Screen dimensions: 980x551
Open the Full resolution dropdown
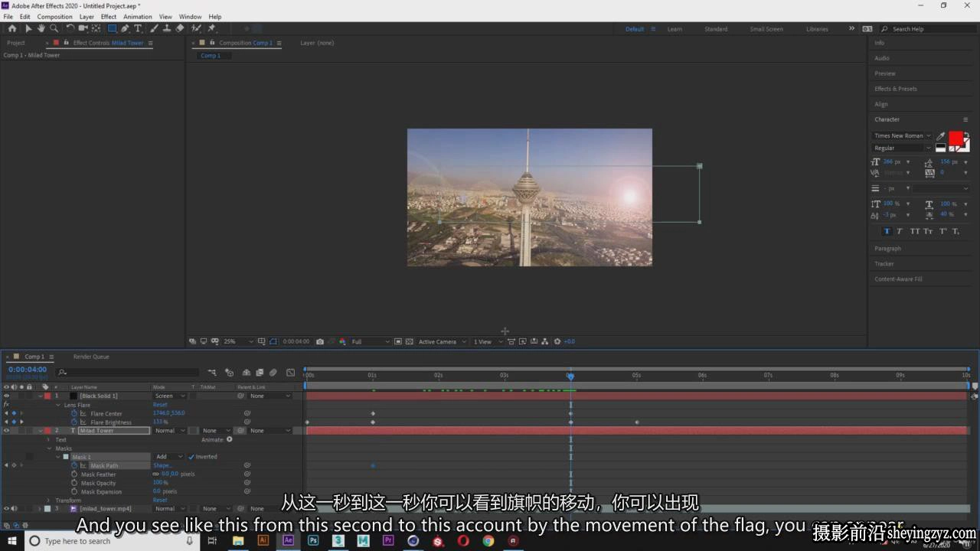[371, 341]
